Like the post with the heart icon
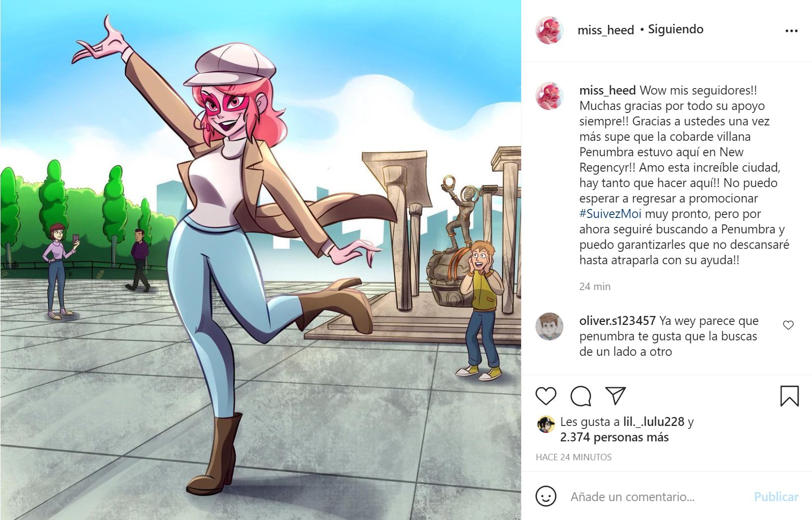This screenshot has height=520, width=812. coord(545,396)
